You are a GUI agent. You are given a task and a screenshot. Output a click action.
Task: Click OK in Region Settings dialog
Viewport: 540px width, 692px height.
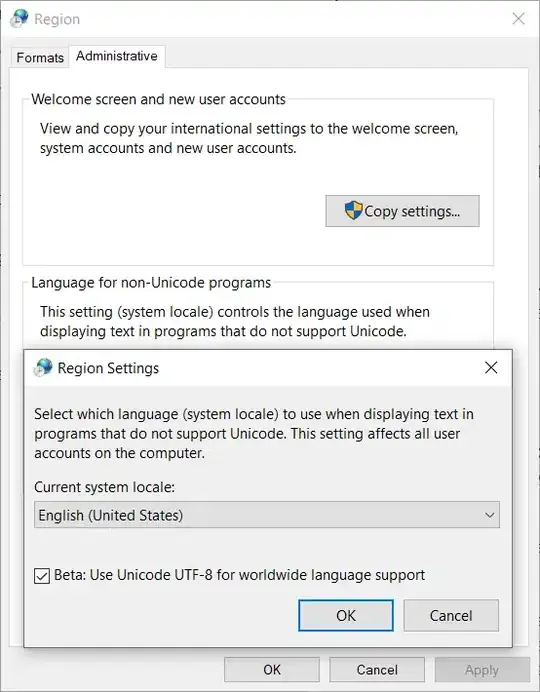click(346, 615)
